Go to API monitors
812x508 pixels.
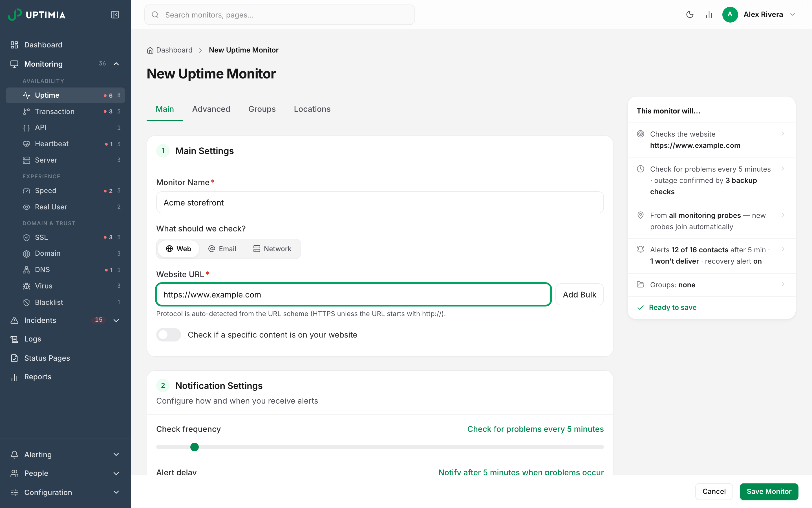pyautogui.click(x=65, y=127)
